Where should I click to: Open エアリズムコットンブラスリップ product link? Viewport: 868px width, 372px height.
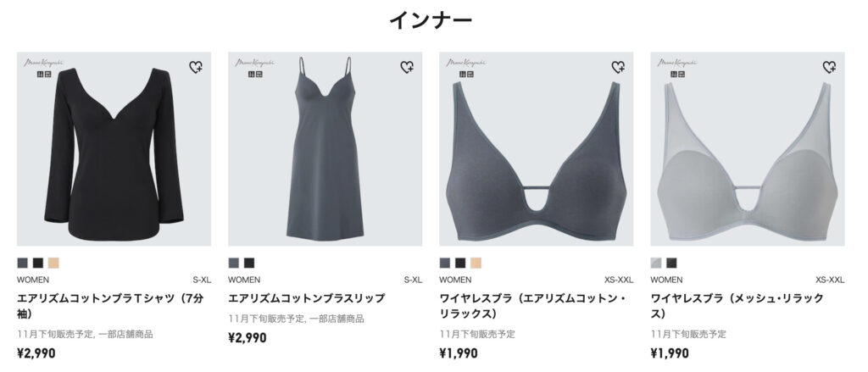[x=306, y=297]
